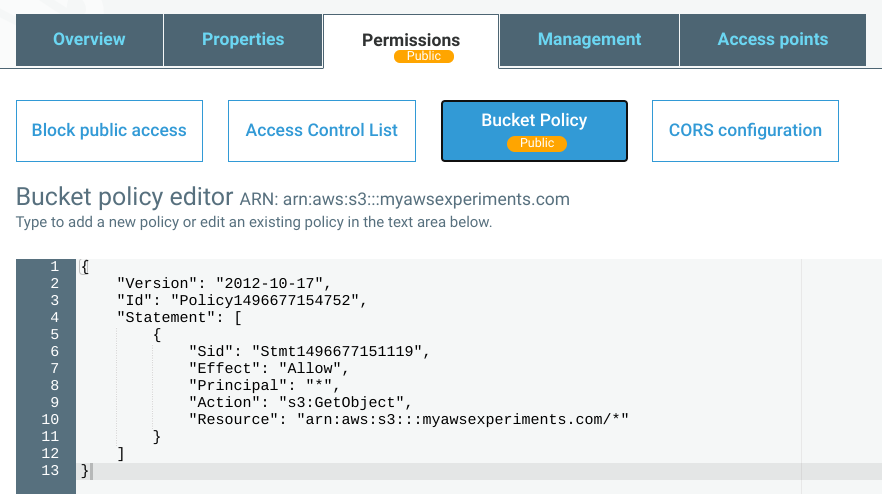Image resolution: width=882 pixels, height=494 pixels.
Task: Click the Public badge on Bucket Policy
Action: [x=537, y=143]
